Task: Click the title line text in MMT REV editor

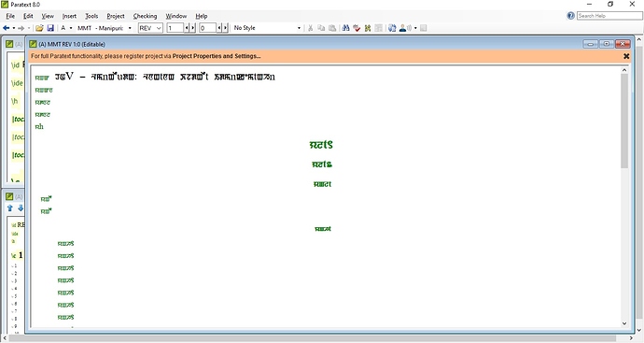Action: 164,77
